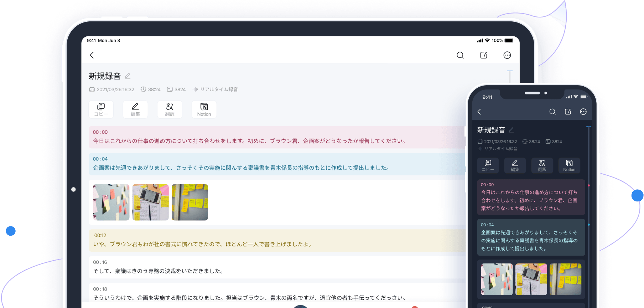Screen dimensions: 644x308
Task: Export to Notion on phone
Action: (569, 165)
